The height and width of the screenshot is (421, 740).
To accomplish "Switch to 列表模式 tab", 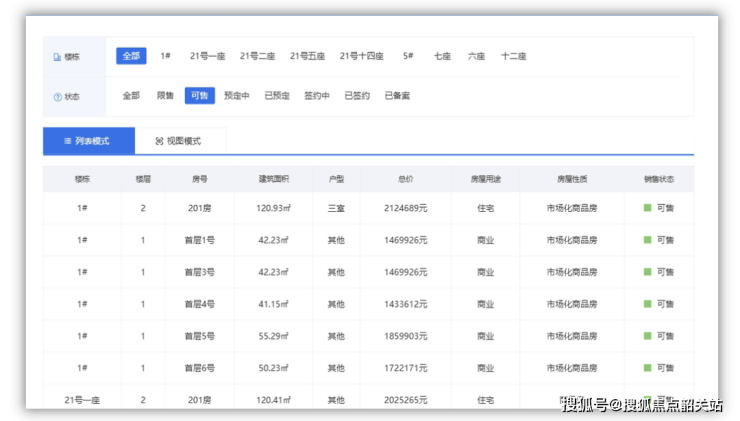I will [89, 141].
